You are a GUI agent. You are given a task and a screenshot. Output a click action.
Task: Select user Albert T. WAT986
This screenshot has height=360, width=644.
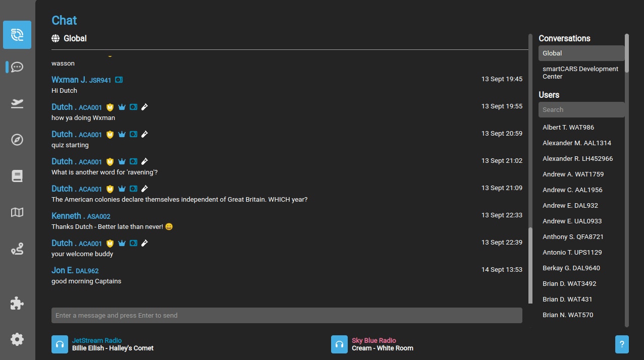coord(568,127)
